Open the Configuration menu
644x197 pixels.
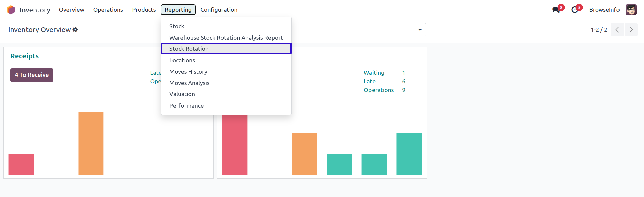point(219,10)
